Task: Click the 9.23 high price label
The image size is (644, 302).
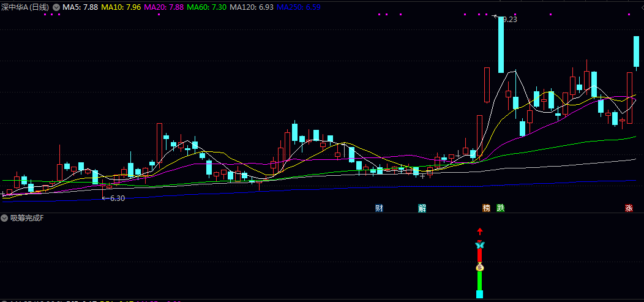Action: pyautogui.click(x=509, y=20)
